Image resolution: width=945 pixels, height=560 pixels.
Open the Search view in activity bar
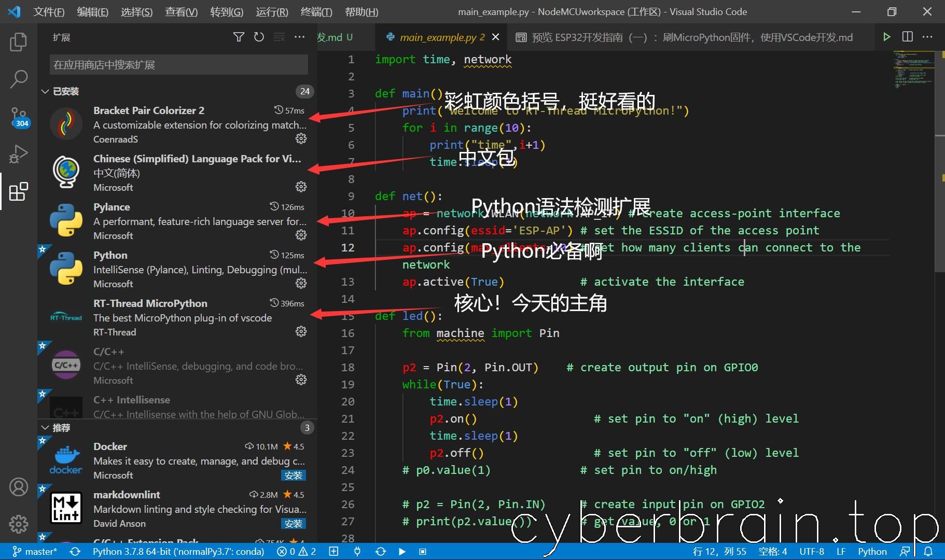click(x=19, y=79)
